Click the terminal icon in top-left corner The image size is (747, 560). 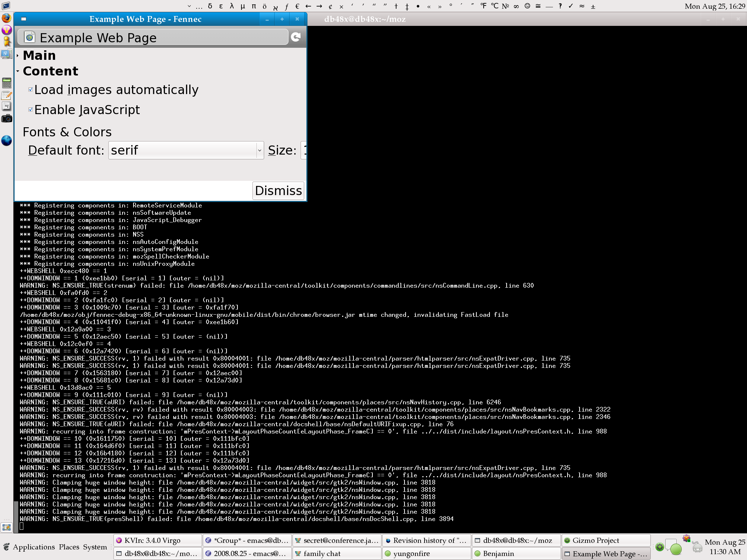point(6,6)
